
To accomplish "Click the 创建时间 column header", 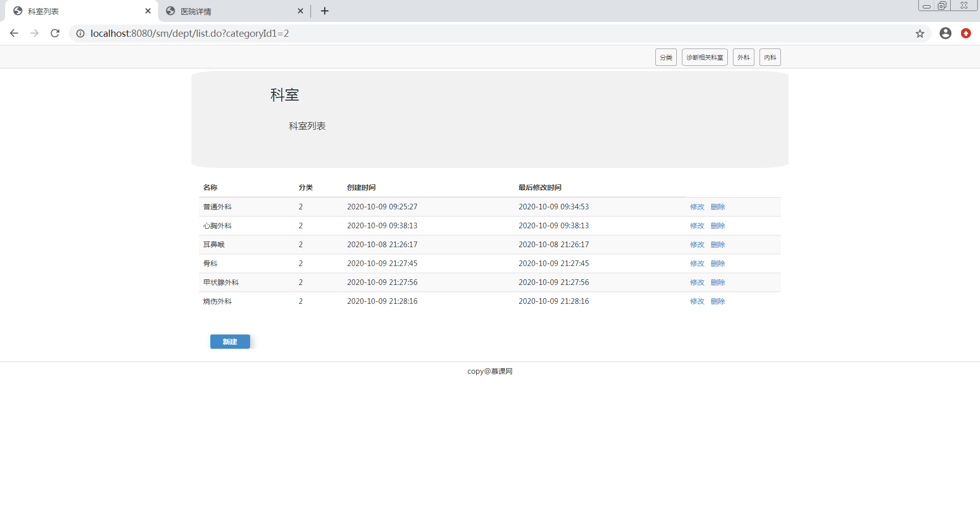I will point(361,187).
